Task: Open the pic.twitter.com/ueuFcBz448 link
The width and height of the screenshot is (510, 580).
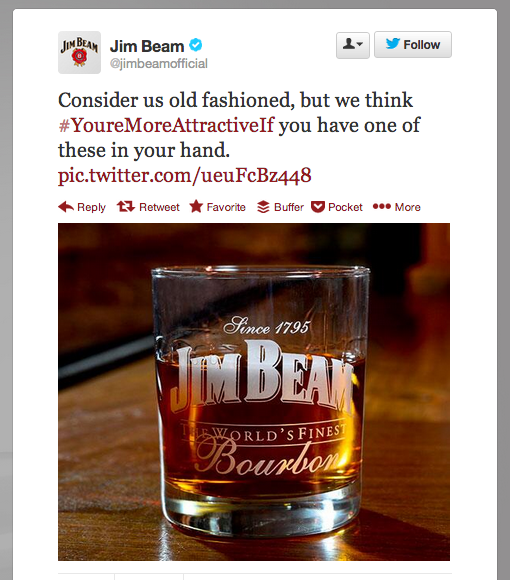Action: pyautogui.click(x=185, y=175)
